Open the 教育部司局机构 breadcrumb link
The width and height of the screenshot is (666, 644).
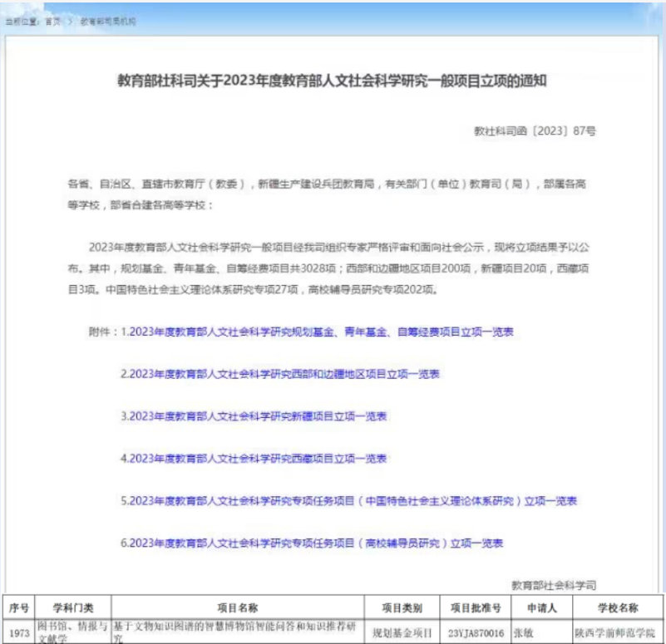107,22
